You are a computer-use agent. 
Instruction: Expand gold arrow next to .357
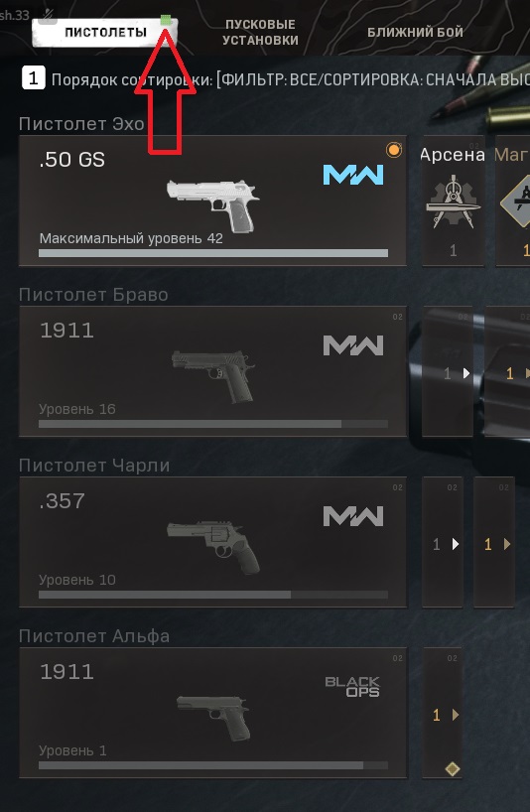click(507, 544)
